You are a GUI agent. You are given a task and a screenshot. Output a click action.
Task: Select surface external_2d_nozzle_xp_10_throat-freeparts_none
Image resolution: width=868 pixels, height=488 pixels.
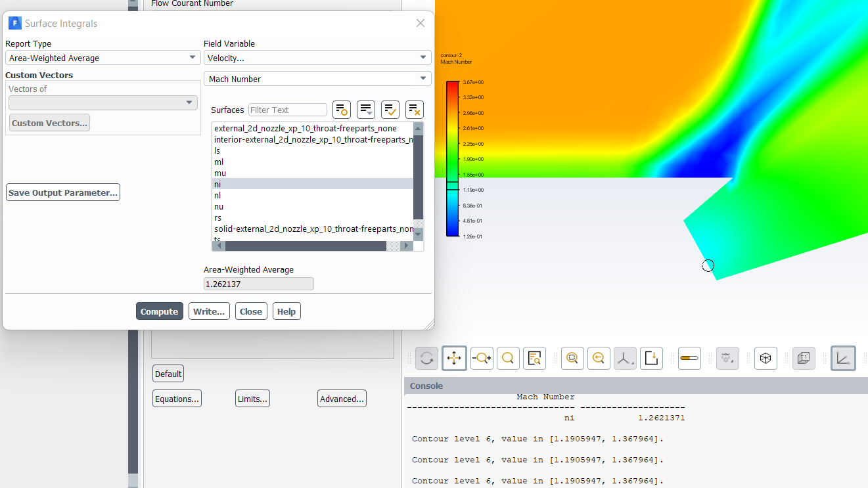tap(313, 129)
